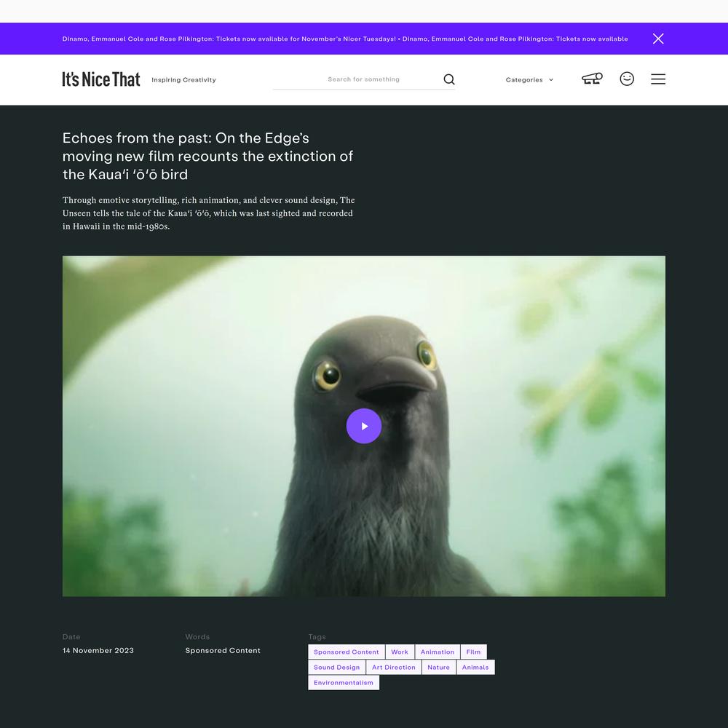Open the Film tag
728x728 pixels.
(474, 652)
